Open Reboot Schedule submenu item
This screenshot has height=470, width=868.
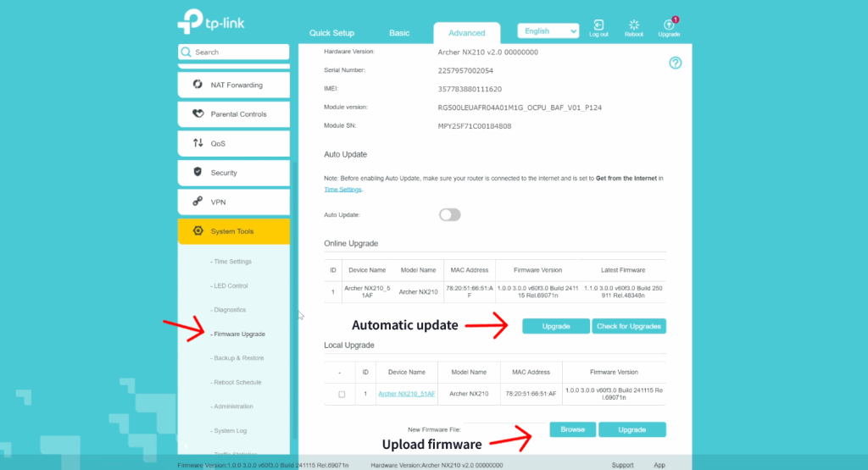pos(236,383)
